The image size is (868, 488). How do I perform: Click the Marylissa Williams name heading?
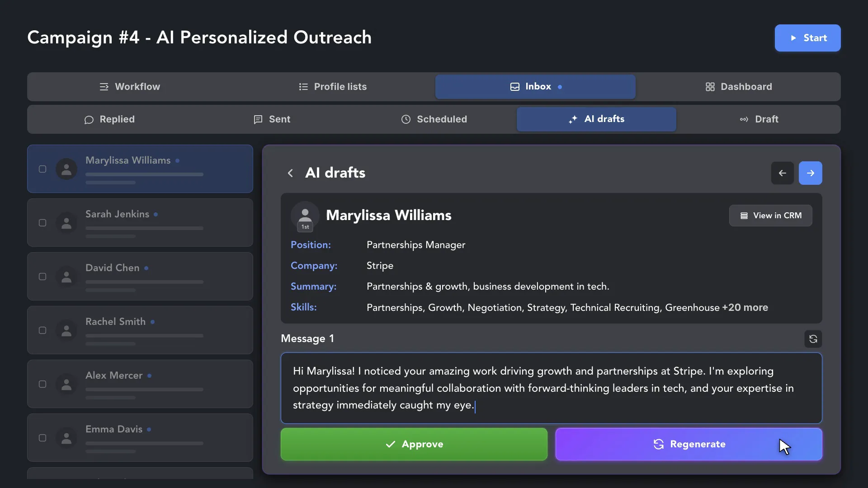389,216
